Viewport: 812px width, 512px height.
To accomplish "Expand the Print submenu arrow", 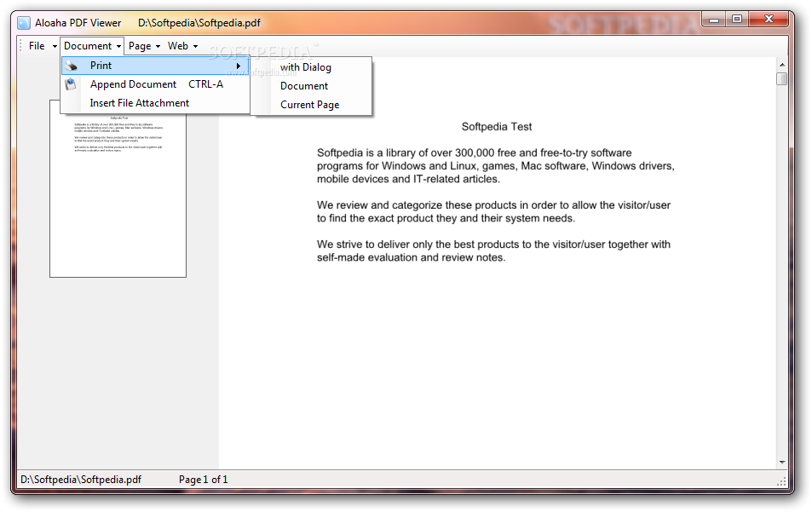I will pos(239,66).
